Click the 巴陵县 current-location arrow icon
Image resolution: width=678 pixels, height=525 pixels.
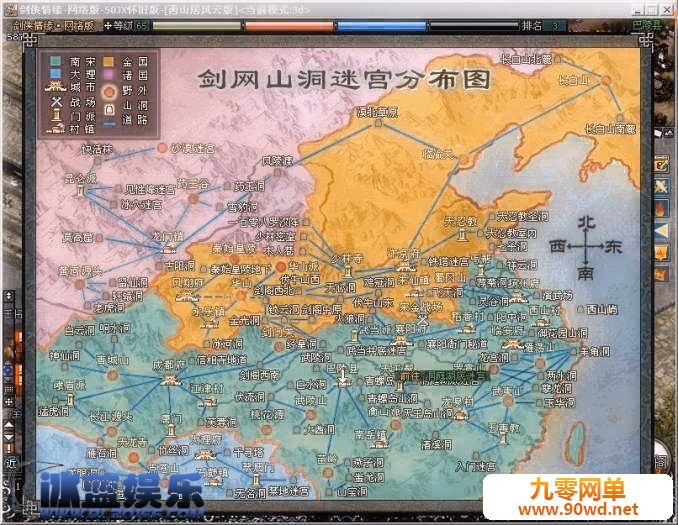coord(343,376)
